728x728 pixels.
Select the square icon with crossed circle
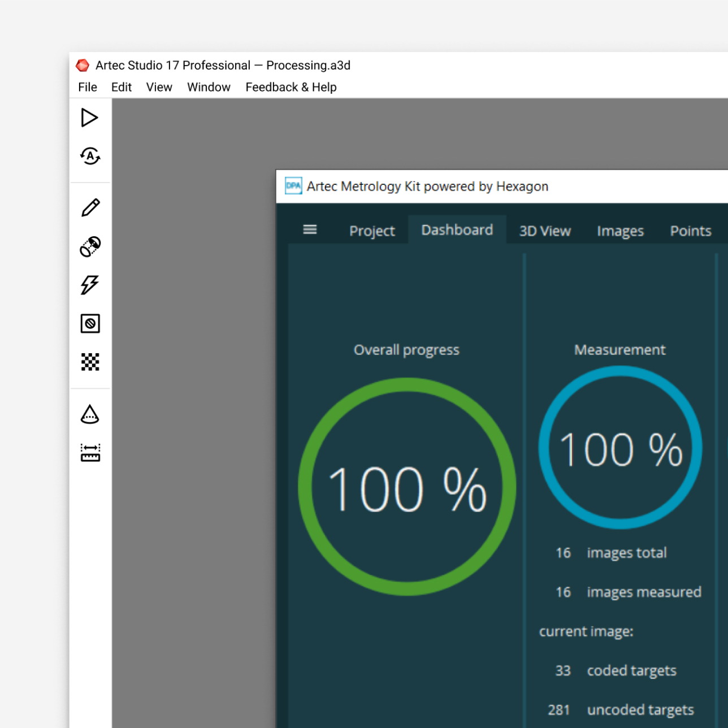pos(90,323)
